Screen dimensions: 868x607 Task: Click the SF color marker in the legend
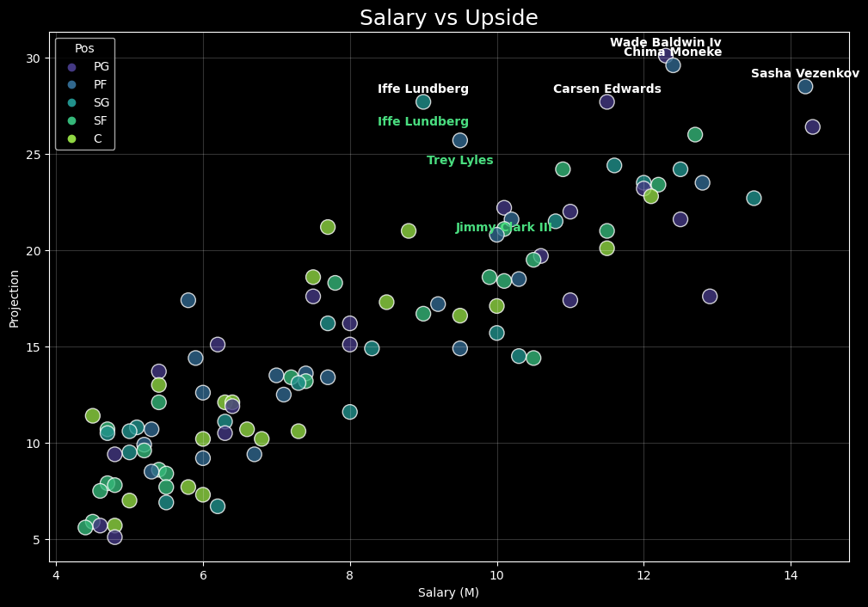tap(72, 121)
